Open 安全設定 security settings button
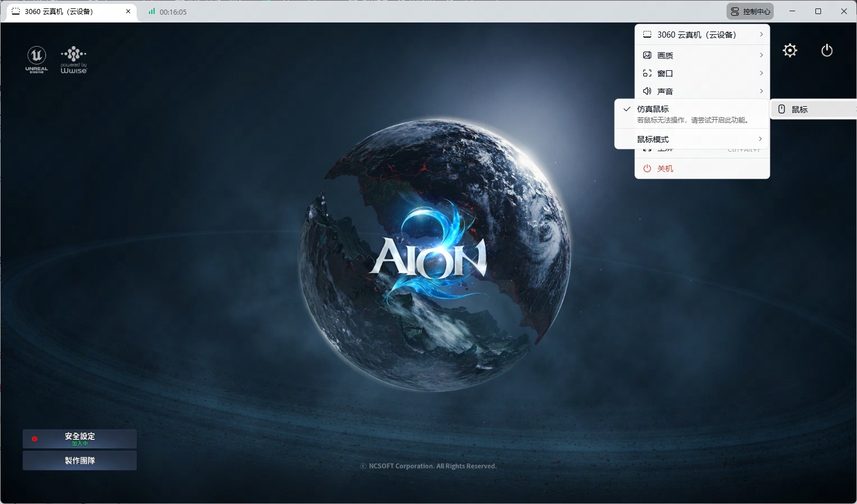The width and height of the screenshot is (857, 504). pos(80,439)
